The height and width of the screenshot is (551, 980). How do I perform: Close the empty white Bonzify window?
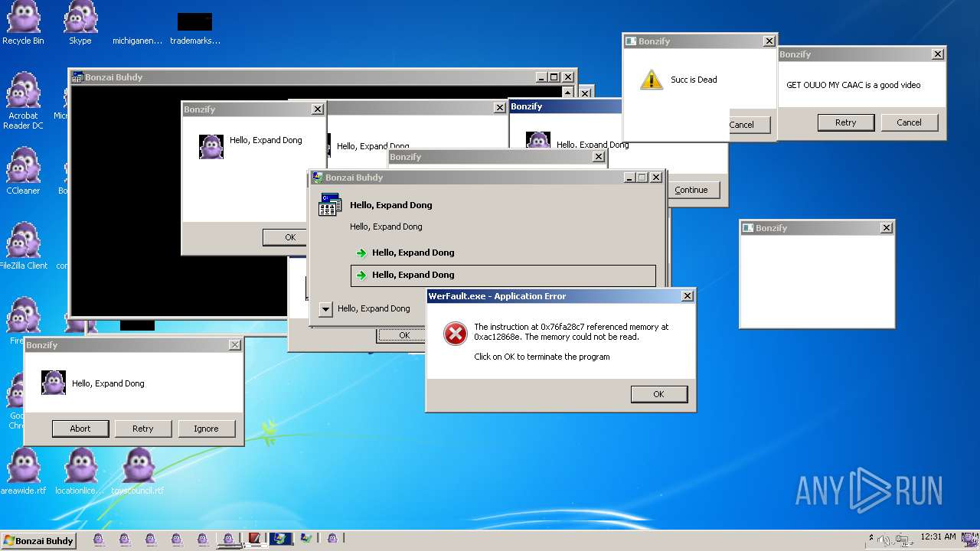click(887, 228)
